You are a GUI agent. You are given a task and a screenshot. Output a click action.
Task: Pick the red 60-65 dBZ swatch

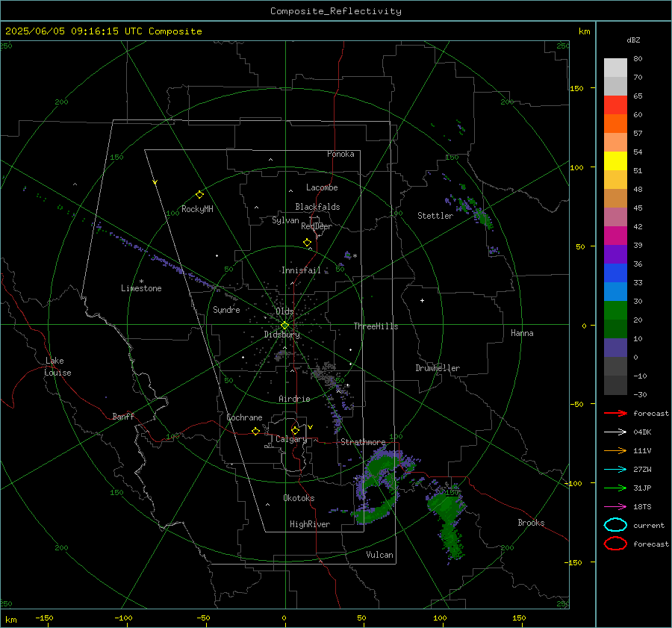point(615,105)
